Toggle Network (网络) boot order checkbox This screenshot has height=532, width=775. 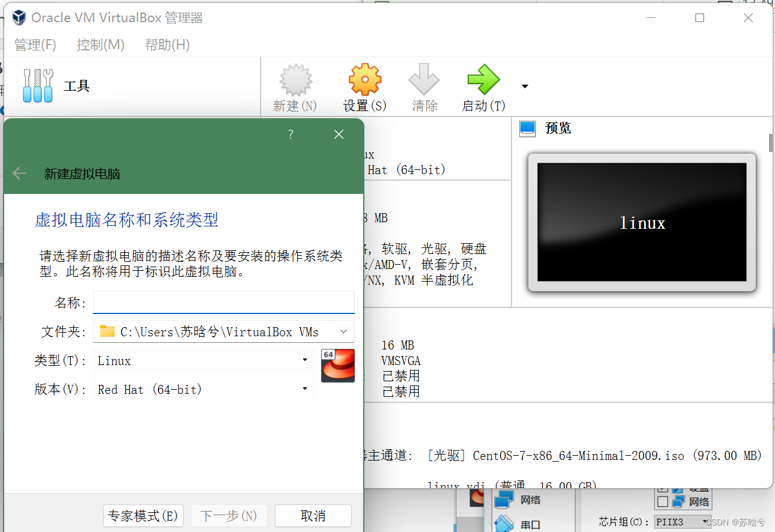pos(663,501)
